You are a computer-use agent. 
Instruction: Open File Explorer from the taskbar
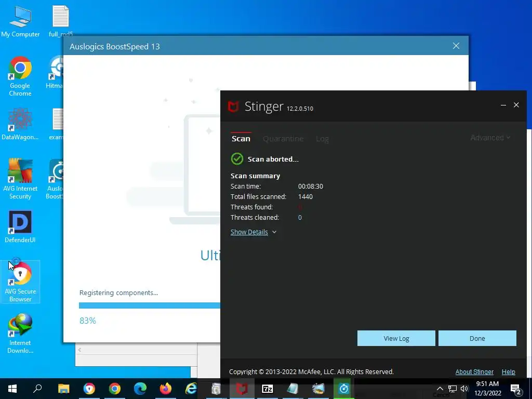coord(63,389)
